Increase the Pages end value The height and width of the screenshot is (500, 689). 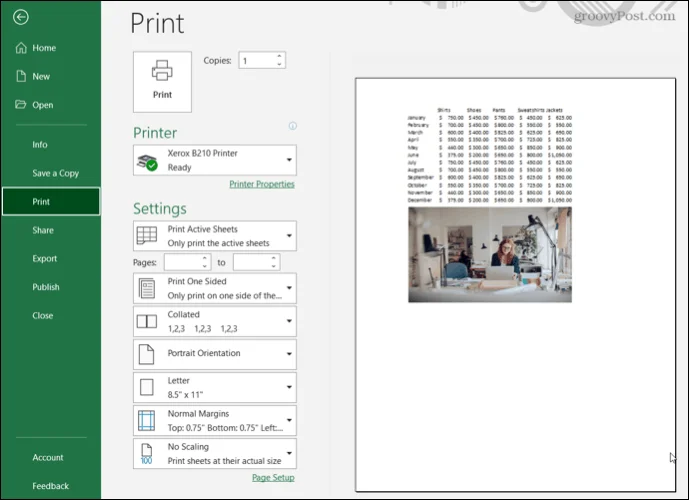point(274,258)
